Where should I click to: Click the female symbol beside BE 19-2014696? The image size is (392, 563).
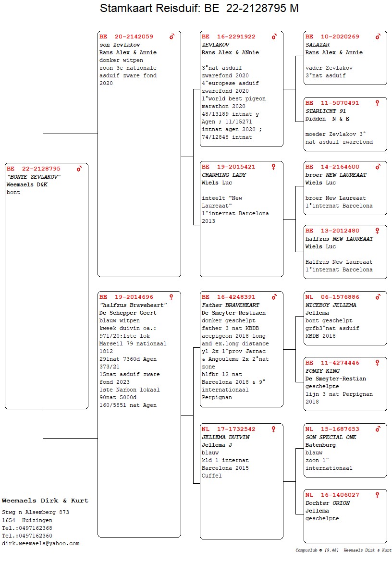click(x=171, y=297)
